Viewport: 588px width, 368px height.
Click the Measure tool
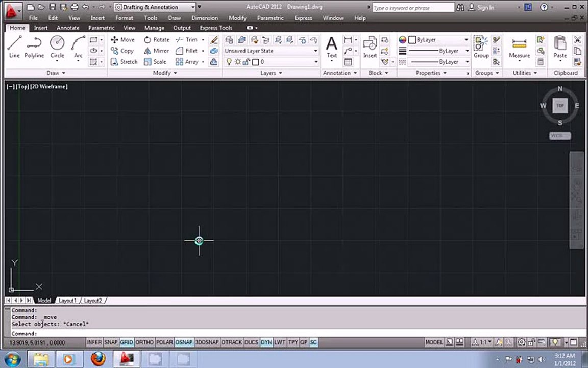point(520,47)
